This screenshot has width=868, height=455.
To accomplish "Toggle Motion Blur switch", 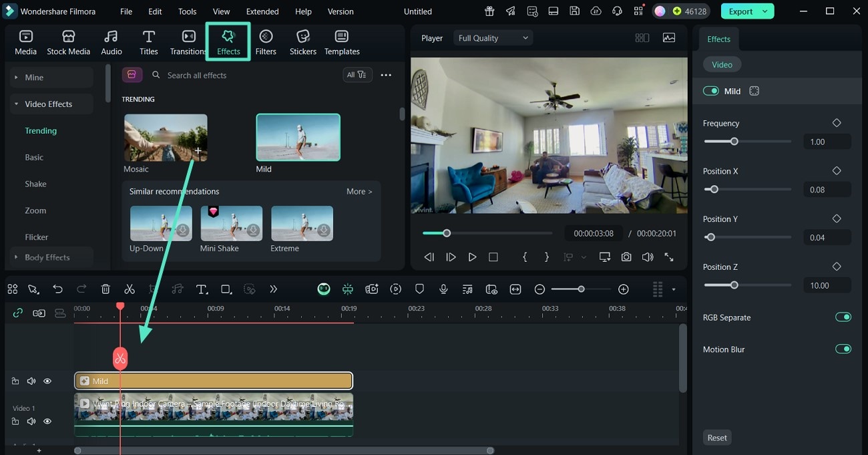I will [843, 349].
